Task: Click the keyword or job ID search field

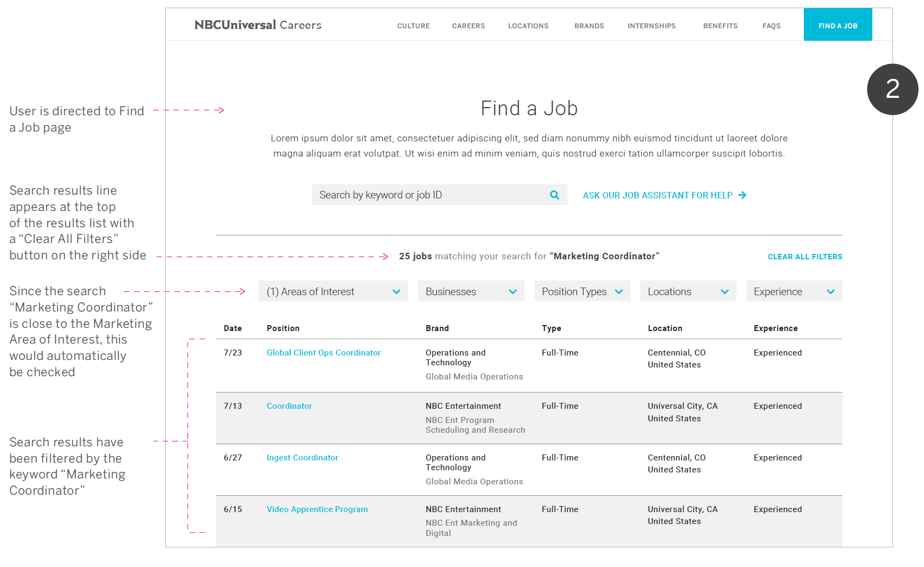Action: [x=429, y=195]
